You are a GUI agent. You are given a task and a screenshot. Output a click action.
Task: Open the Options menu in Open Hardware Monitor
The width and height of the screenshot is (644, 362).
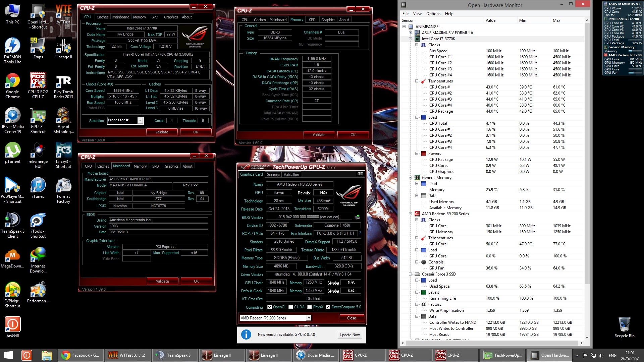click(433, 14)
